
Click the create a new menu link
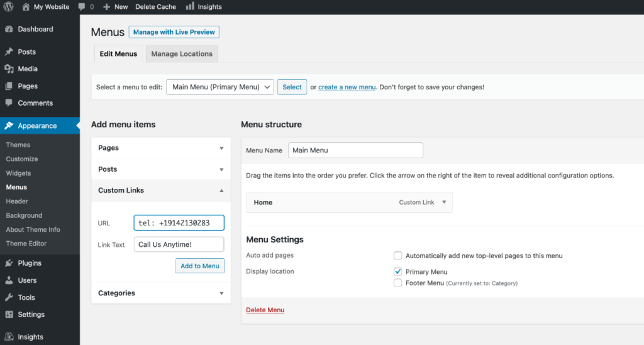pos(347,87)
